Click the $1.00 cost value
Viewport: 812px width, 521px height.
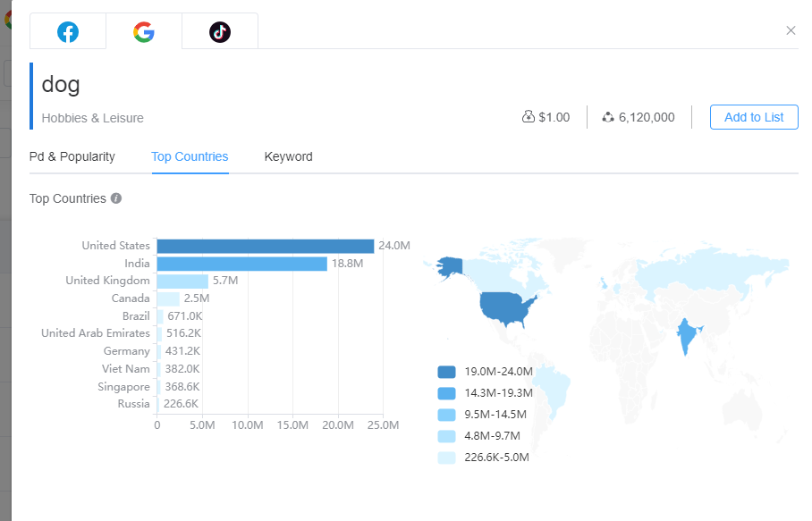554,117
